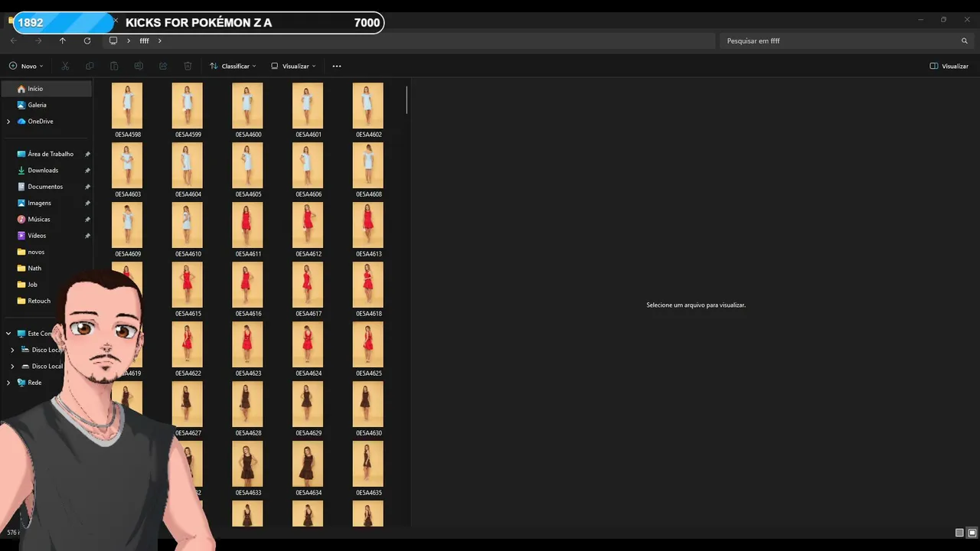Select photo 0E5A4608 thumbnail
The width and height of the screenshot is (980, 551).
point(367,165)
